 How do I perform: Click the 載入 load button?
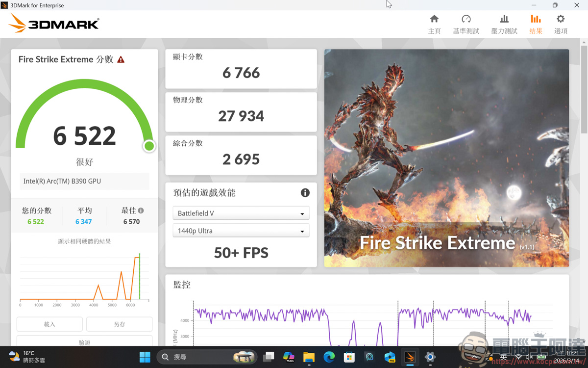[x=49, y=324]
